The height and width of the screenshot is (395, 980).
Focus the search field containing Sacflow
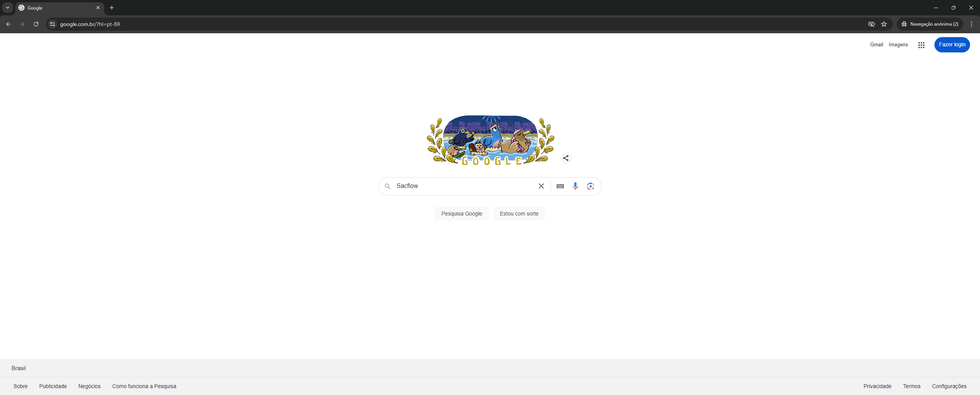[x=463, y=186]
